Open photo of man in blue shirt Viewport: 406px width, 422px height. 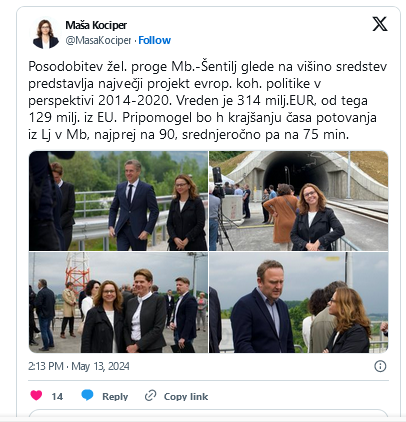[299, 302]
